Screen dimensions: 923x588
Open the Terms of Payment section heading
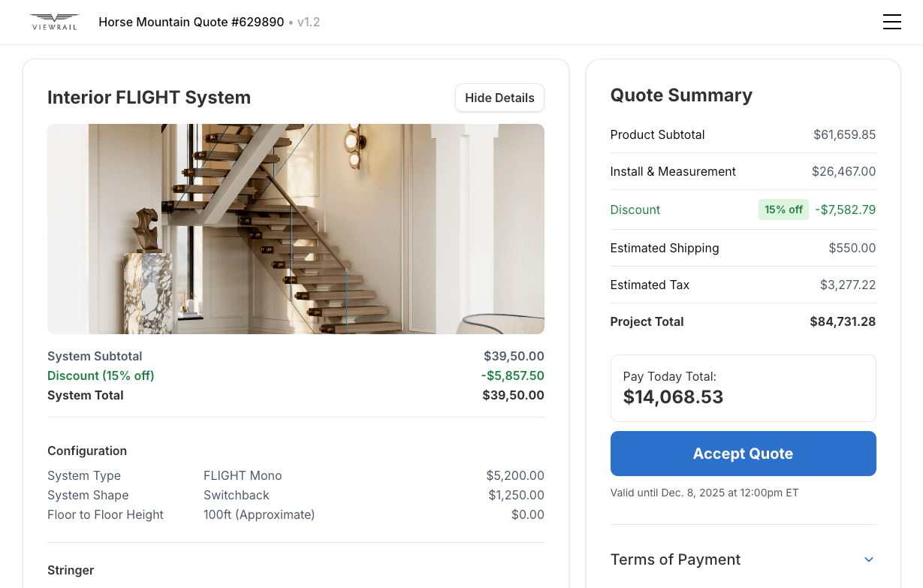point(675,559)
